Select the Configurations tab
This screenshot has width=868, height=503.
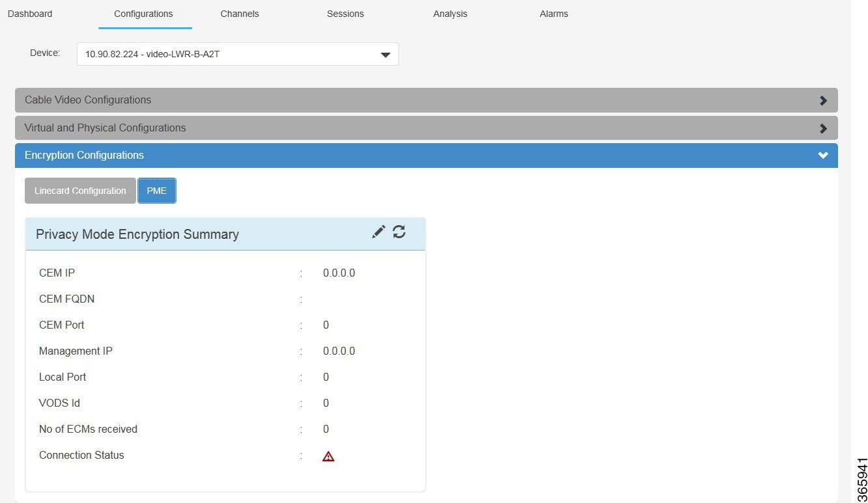click(143, 13)
